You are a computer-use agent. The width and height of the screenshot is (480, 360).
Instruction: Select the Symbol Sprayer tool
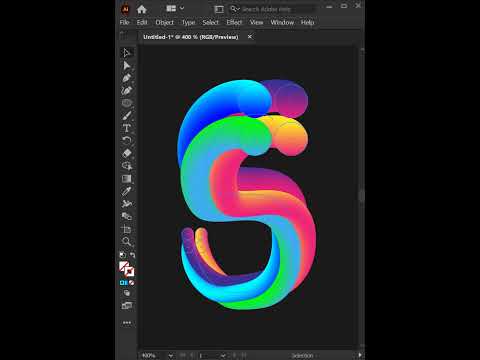(127, 204)
